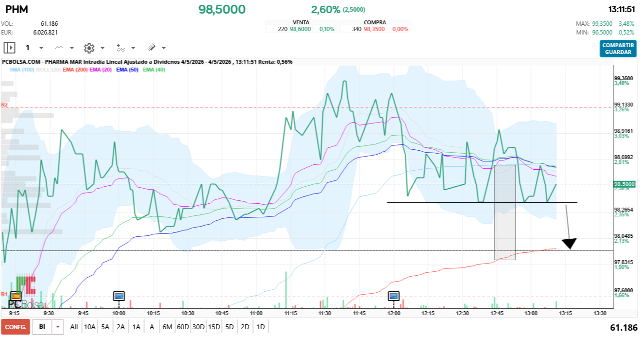
Task: Select the 10A time range
Action: [x=89, y=327]
